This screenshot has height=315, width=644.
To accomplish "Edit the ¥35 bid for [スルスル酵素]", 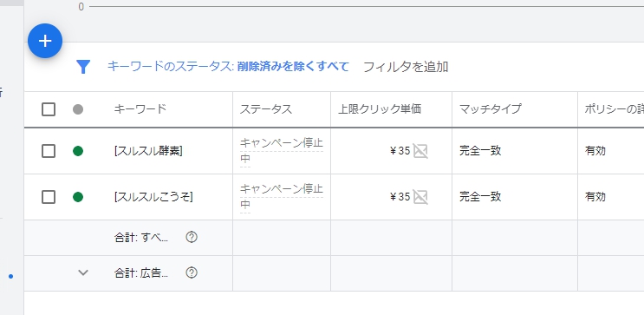I will click(x=400, y=151).
